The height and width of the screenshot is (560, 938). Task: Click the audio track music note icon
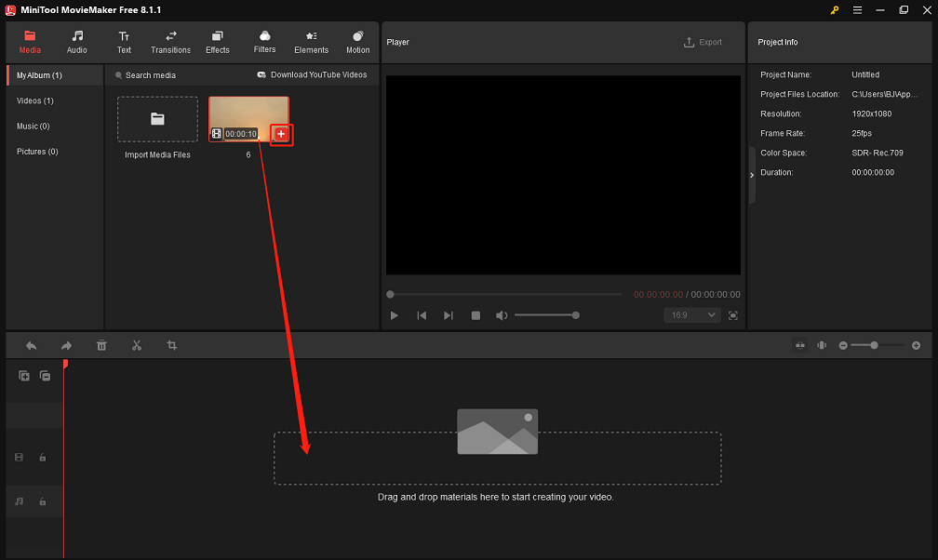[x=20, y=501]
